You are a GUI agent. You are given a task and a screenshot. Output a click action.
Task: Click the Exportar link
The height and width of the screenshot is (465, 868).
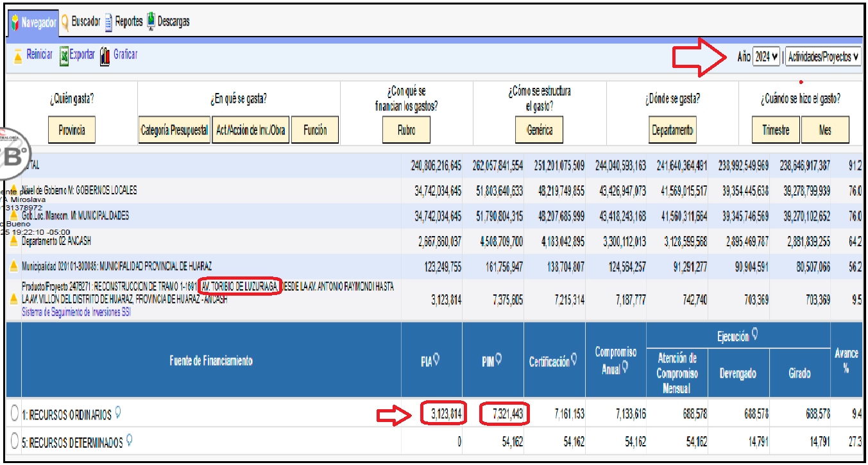[81, 55]
